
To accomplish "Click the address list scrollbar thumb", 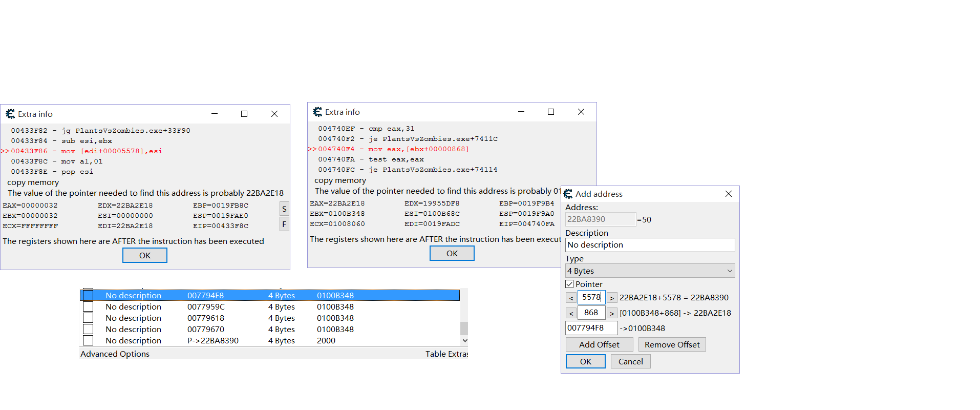I will [464, 328].
